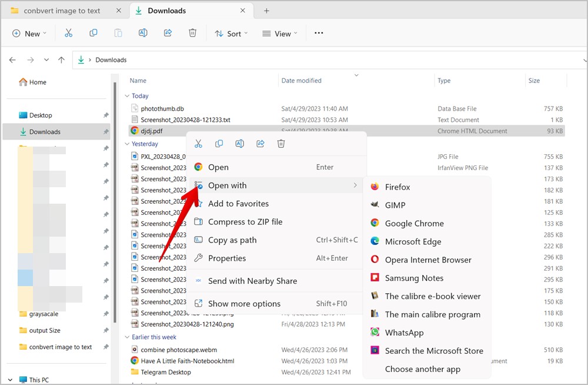Click the Delete trash icon in the context menu
This screenshot has height=385, width=588.
coord(281,144)
